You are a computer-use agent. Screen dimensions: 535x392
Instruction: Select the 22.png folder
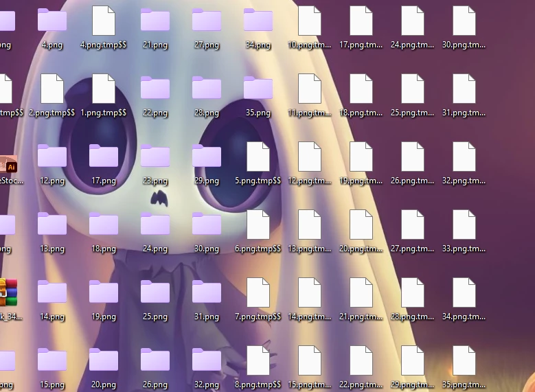coord(155,88)
